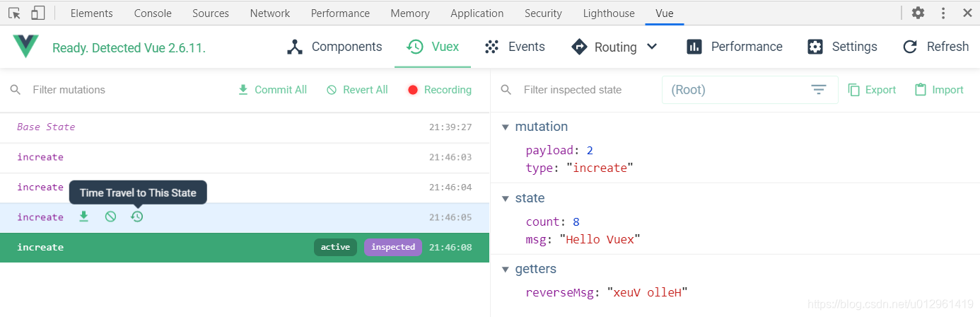This screenshot has height=317, width=980.
Task: Click the inspected state search icon
Action: coord(506,90)
